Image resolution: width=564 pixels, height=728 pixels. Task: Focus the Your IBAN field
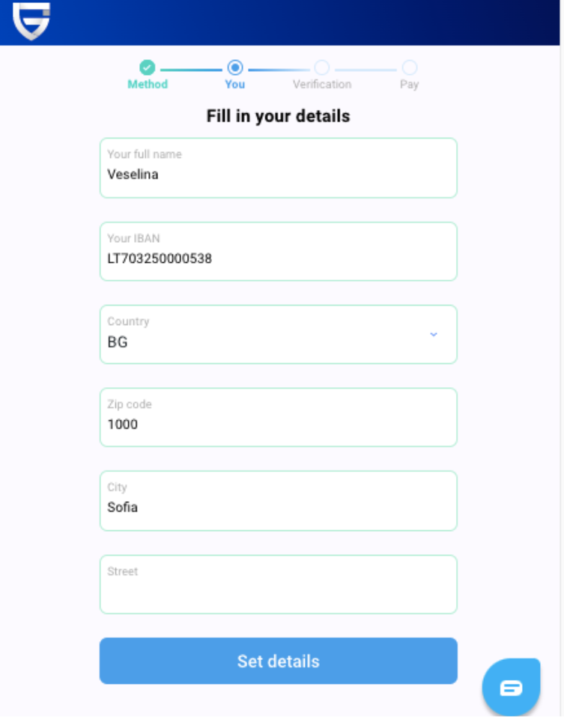pyautogui.click(x=279, y=251)
